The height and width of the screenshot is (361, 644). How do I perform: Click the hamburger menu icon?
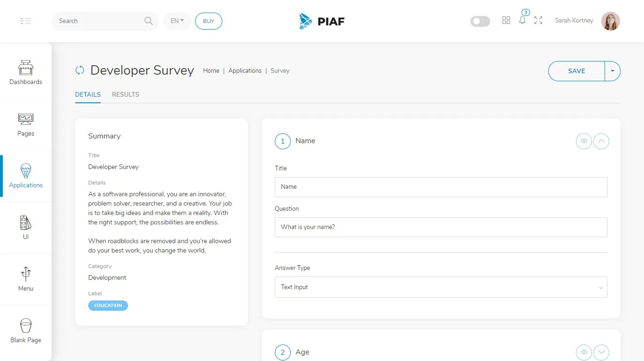[x=26, y=21]
